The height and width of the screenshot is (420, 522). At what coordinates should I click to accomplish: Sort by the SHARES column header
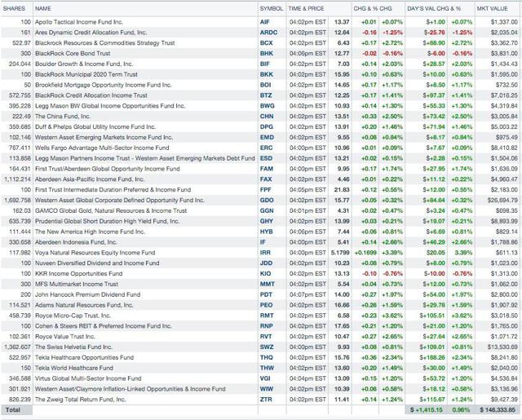point(14,9)
